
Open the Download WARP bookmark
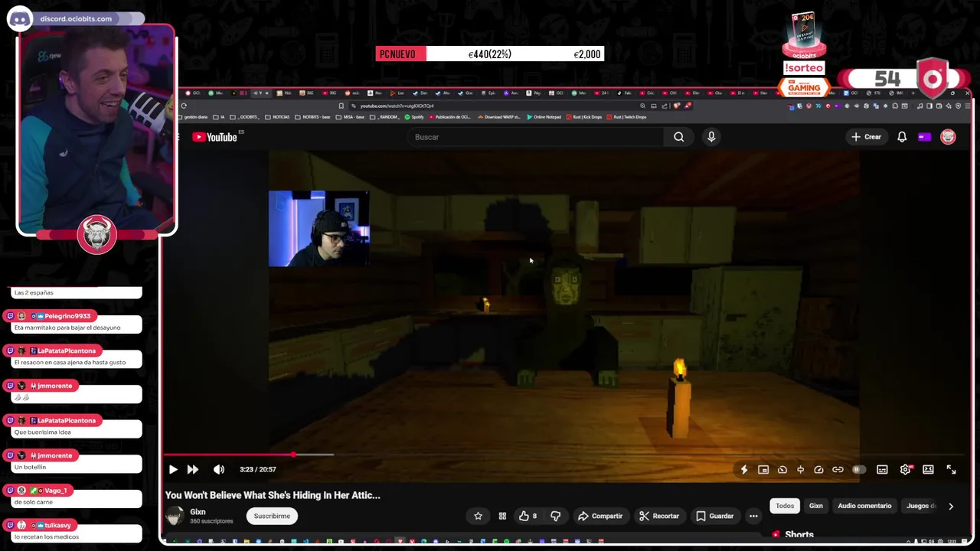click(x=499, y=117)
